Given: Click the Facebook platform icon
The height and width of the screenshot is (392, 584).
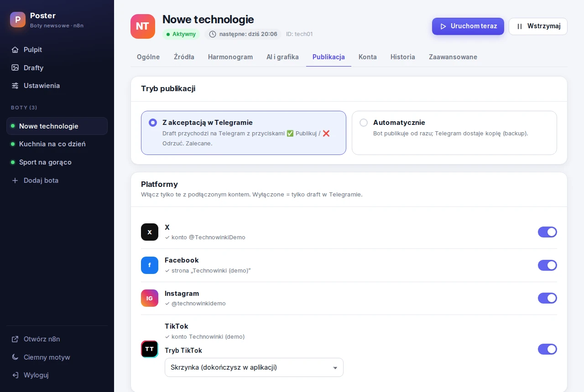Looking at the screenshot, I should point(150,265).
